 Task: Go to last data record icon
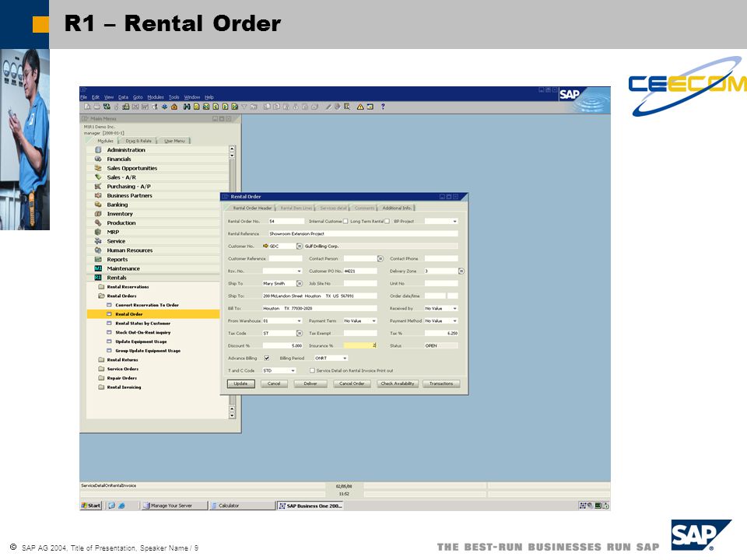[234, 107]
